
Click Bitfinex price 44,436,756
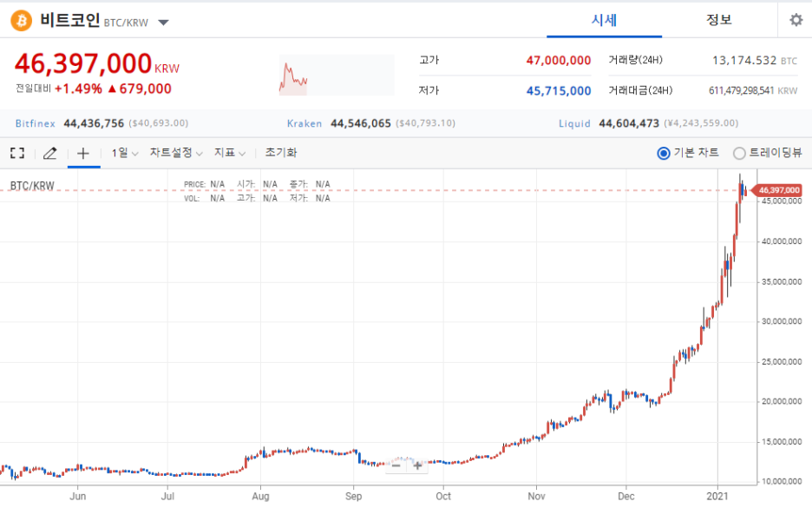pyautogui.click(x=94, y=123)
